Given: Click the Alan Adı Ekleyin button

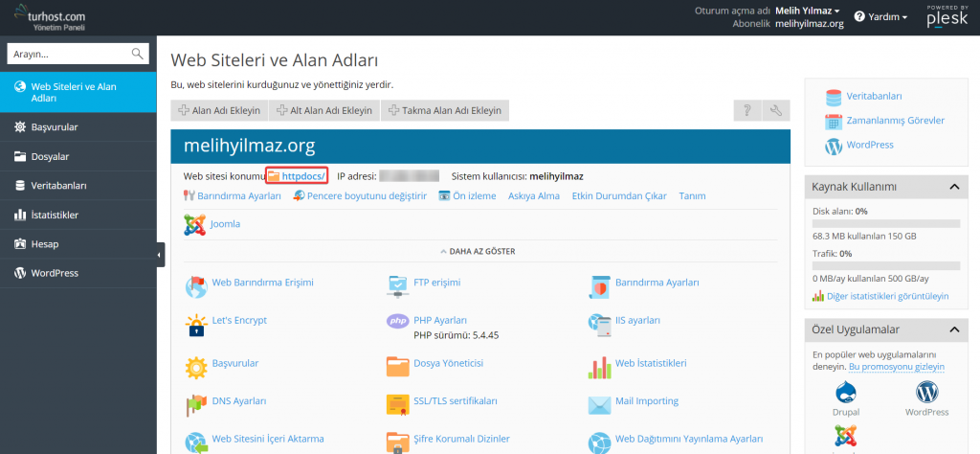Looking at the screenshot, I should pyautogui.click(x=219, y=111).
